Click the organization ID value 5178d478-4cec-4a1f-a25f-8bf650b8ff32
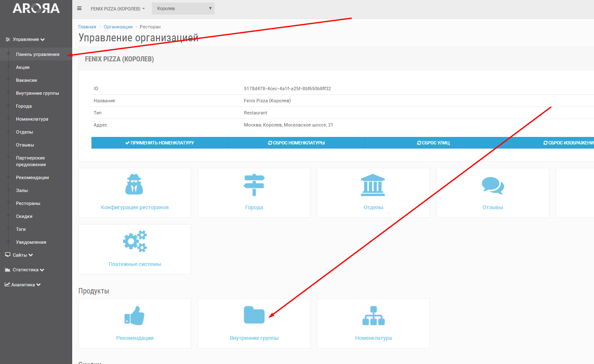Screen dimensions: 594x364 click(288, 88)
